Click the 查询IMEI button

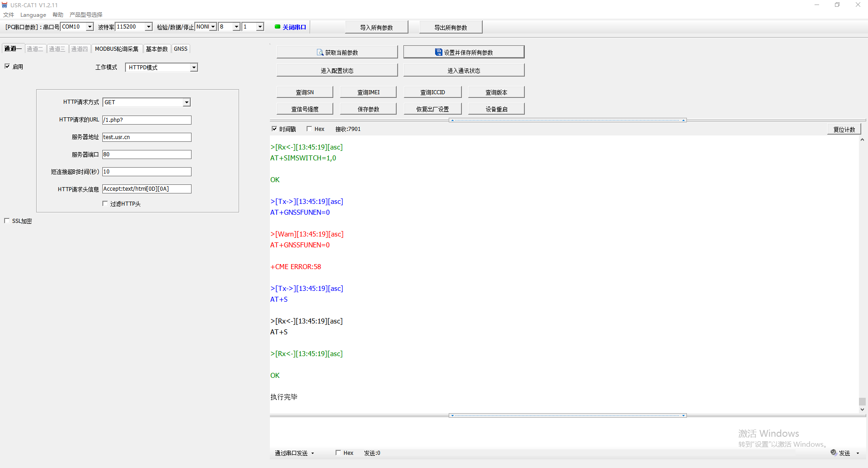(x=368, y=92)
